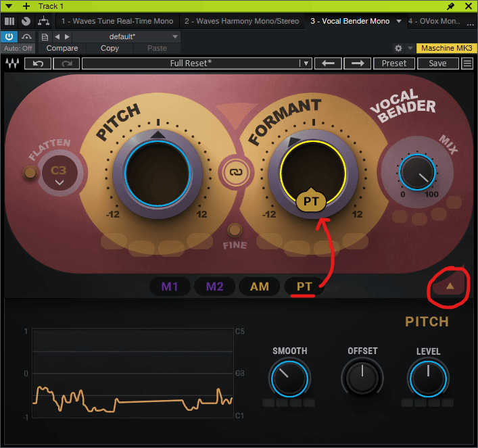This screenshot has width=478, height=448.
Task: Toggle the plugin power bypass button
Action: 9,37
